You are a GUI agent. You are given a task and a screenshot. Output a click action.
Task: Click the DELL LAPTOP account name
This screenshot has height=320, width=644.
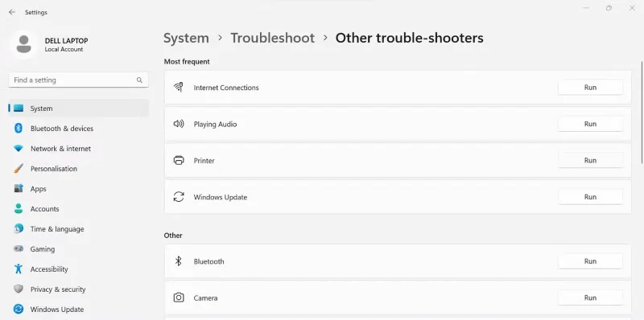[67, 41]
